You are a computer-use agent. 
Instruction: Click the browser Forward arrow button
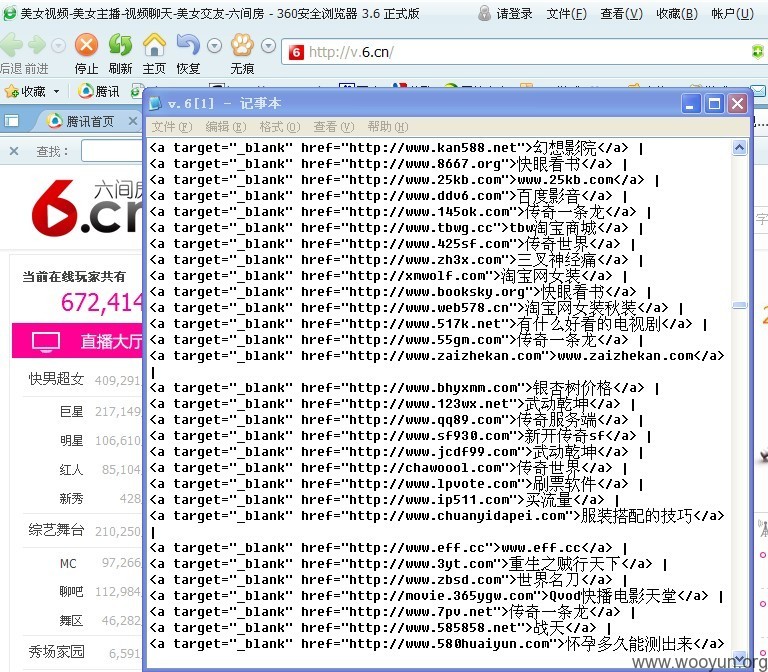click(37, 45)
